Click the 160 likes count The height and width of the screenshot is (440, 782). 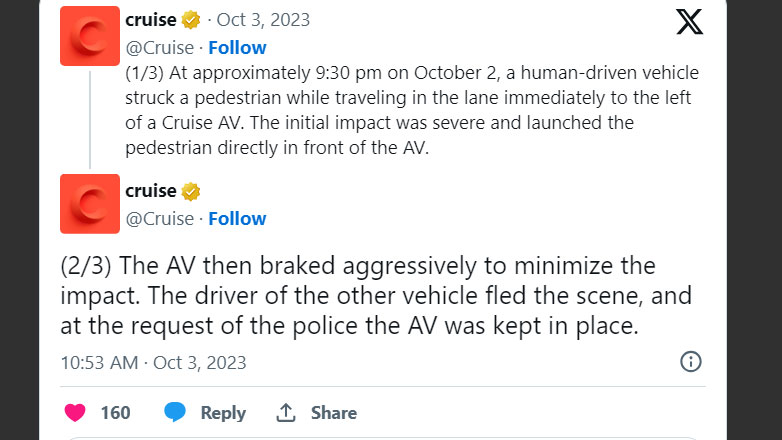(x=115, y=412)
